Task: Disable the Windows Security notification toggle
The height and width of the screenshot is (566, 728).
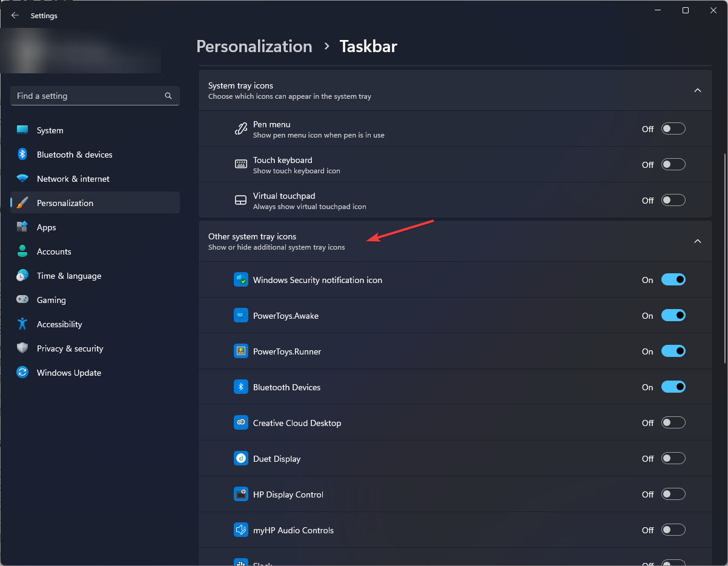Action: (x=673, y=280)
